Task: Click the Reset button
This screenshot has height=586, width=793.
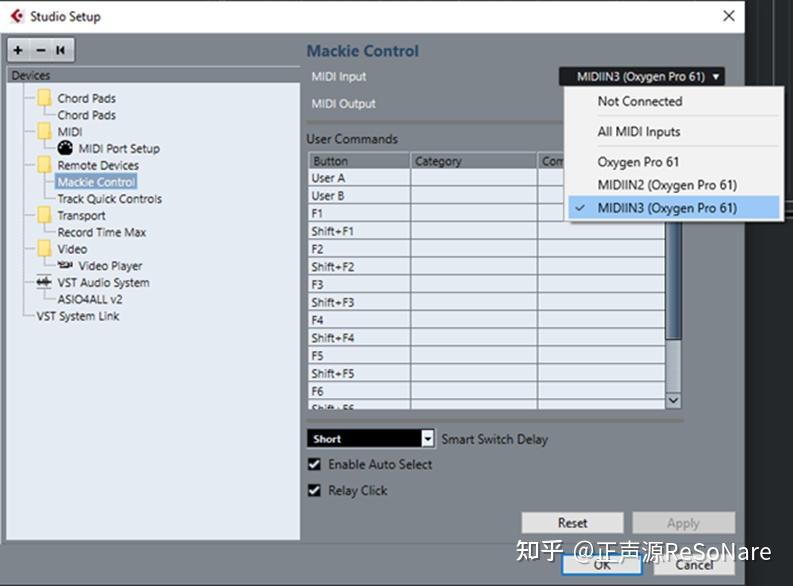Action: click(x=572, y=523)
